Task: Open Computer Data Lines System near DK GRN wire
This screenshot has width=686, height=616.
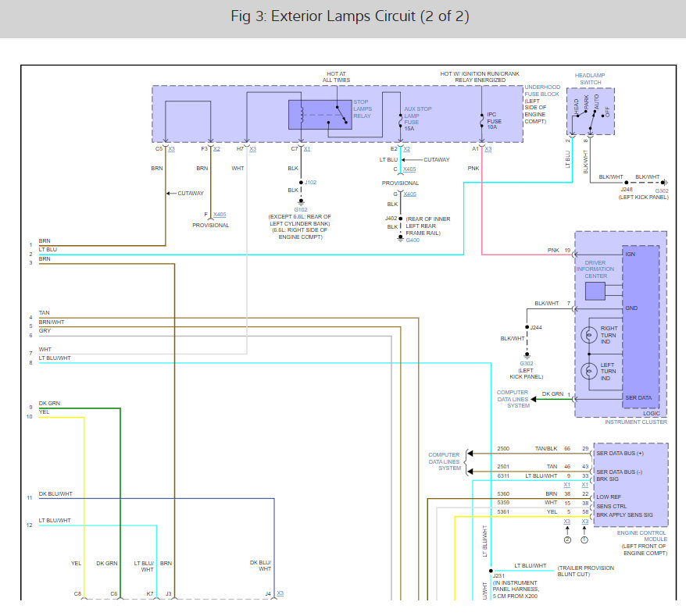Action: point(513,399)
